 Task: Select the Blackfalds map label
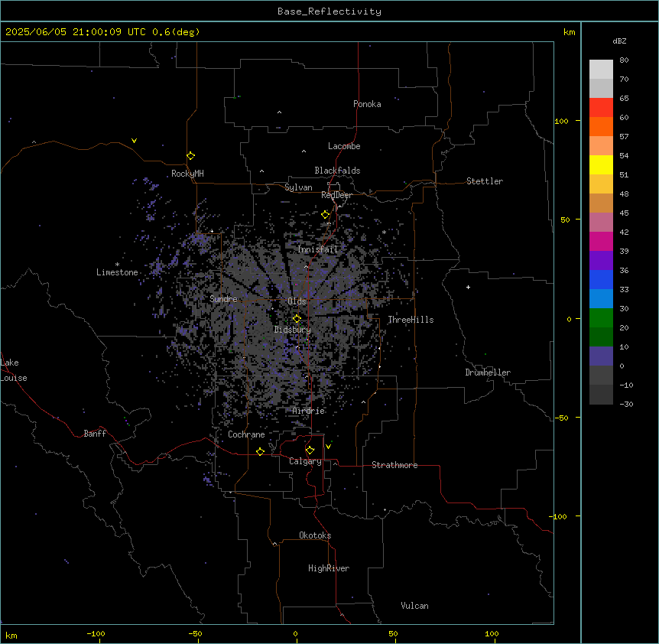337,171
